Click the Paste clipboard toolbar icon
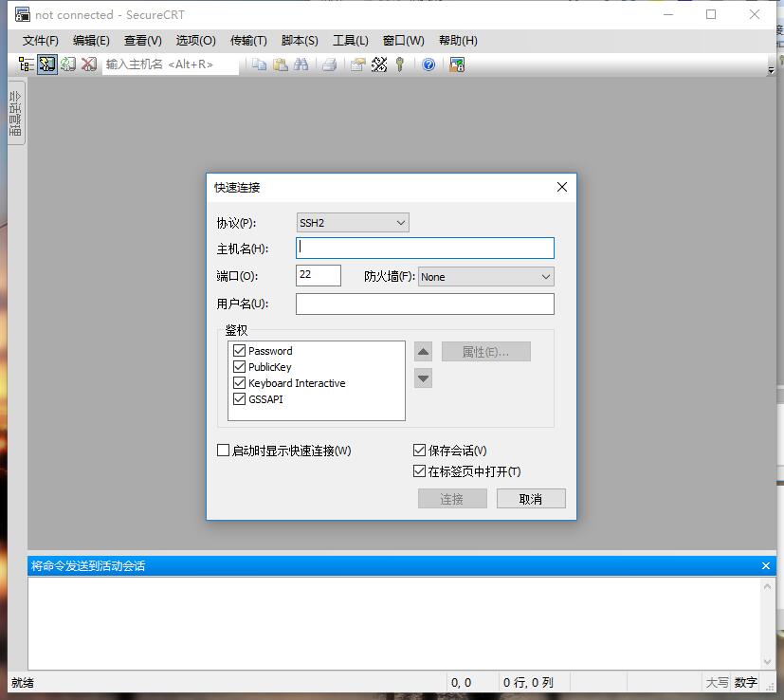The image size is (784, 700). click(x=281, y=64)
